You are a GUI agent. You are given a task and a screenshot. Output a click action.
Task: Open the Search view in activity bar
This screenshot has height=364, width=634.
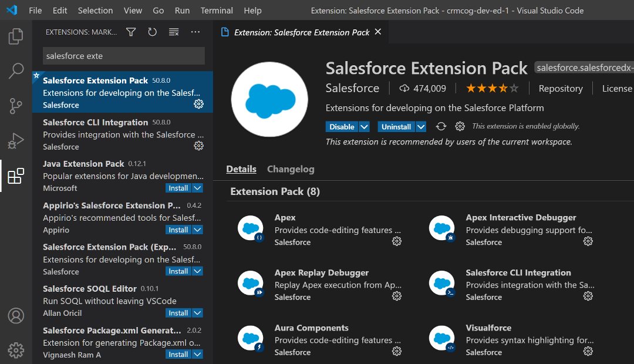tap(16, 71)
